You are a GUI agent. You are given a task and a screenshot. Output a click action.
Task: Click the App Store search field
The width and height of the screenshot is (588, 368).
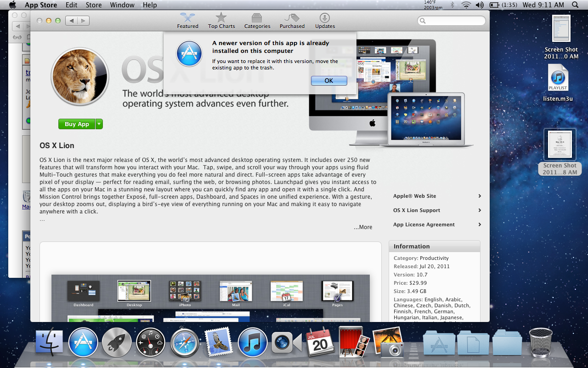tap(451, 21)
